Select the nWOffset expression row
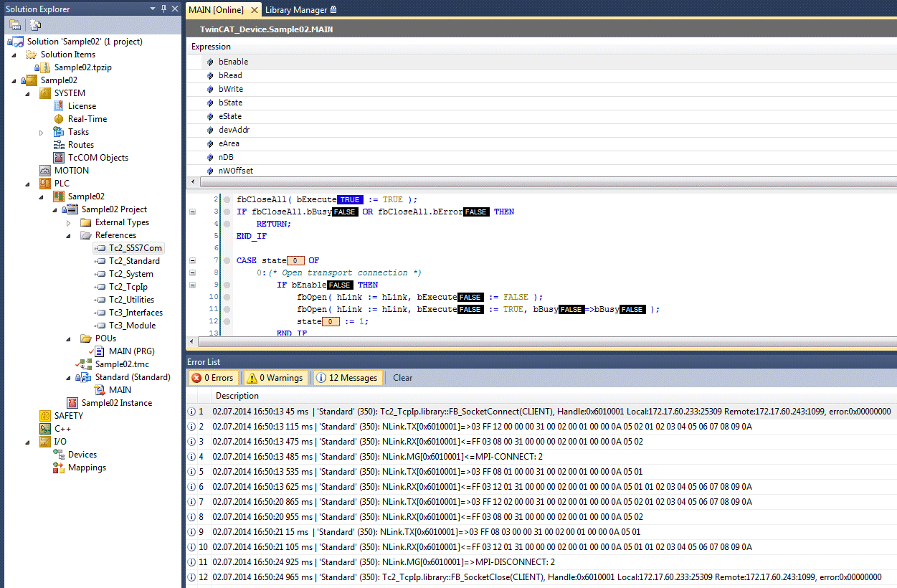 click(x=541, y=171)
